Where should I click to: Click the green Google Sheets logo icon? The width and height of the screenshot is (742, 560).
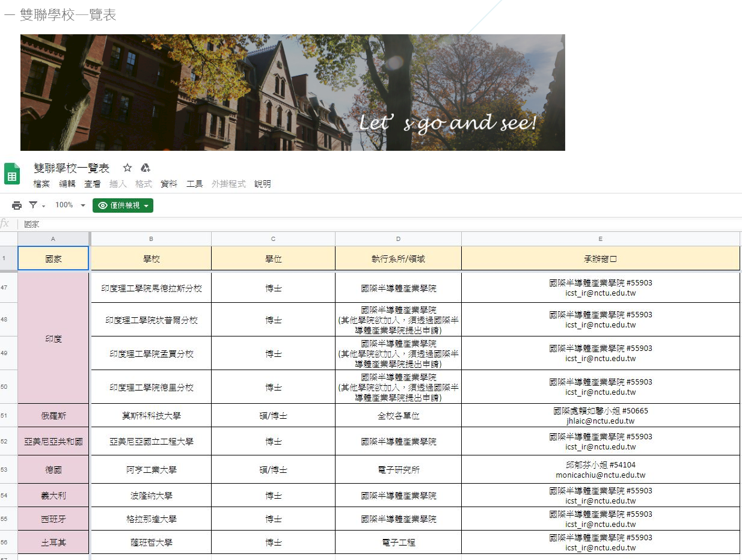click(x=12, y=174)
